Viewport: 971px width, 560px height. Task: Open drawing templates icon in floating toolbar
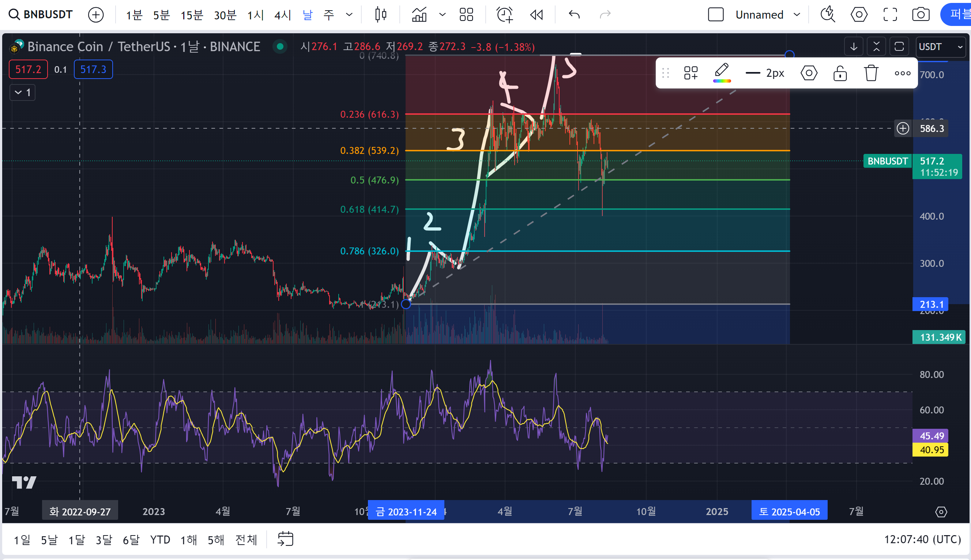click(x=691, y=73)
